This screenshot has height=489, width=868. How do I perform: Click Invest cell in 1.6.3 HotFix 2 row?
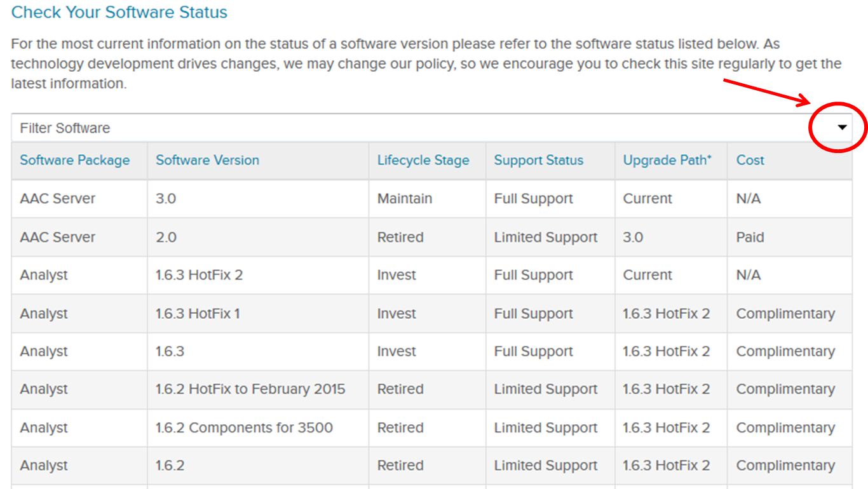(397, 275)
